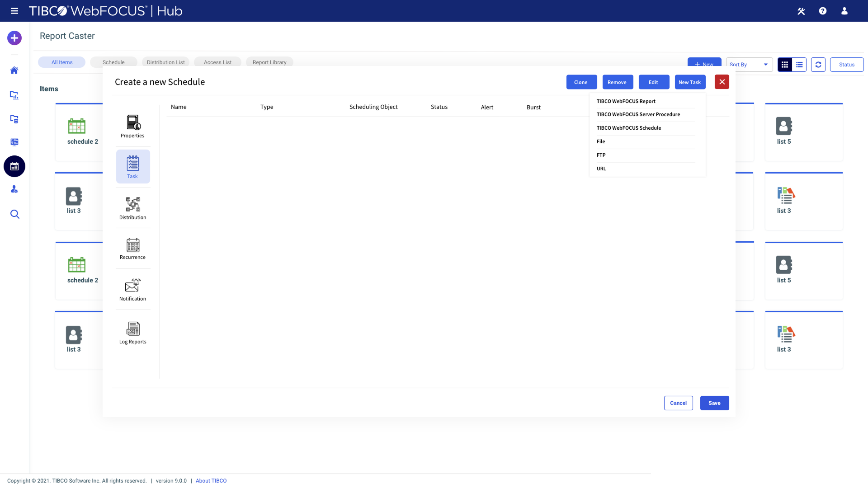
Task: Open the search magnifier sidebar icon
Action: (x=14, y=214)
